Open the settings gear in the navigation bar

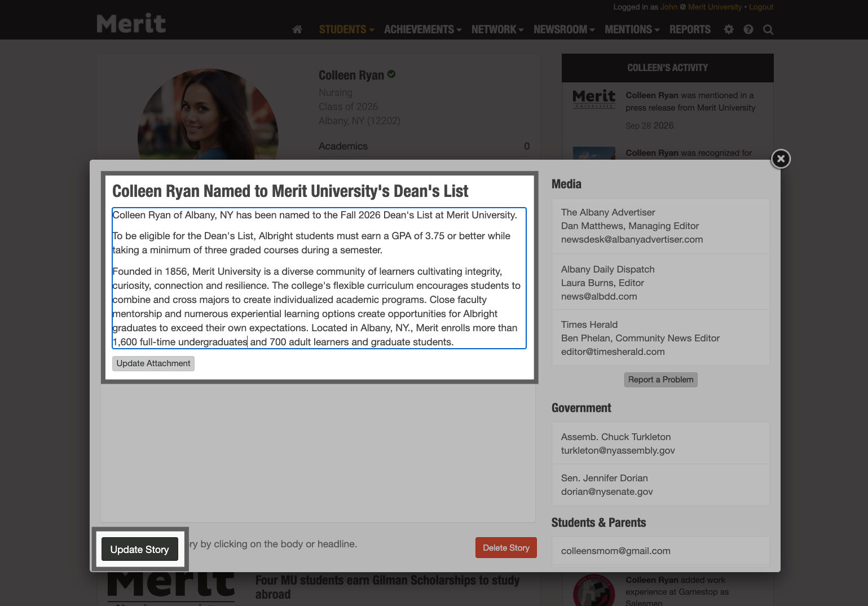(x=728, y=29)
